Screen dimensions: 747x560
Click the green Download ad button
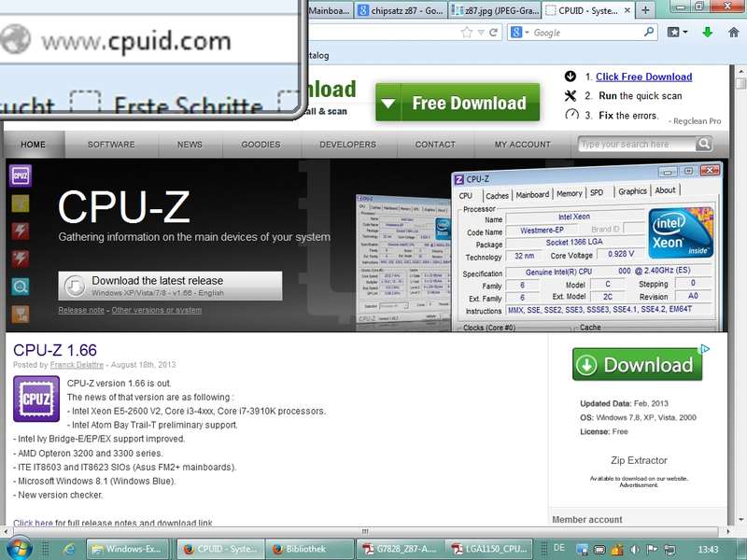638,364
